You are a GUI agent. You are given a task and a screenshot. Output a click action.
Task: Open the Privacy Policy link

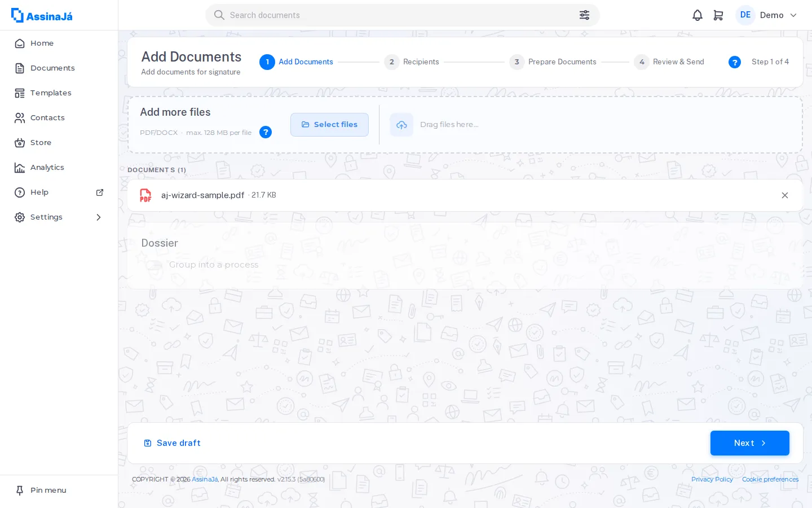click(x=712, y=479)
